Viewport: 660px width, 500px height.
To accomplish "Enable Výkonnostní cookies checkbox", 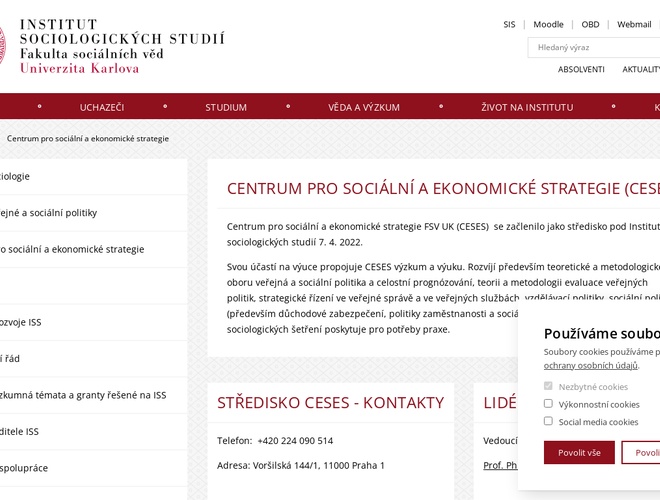I will point(548,404).
